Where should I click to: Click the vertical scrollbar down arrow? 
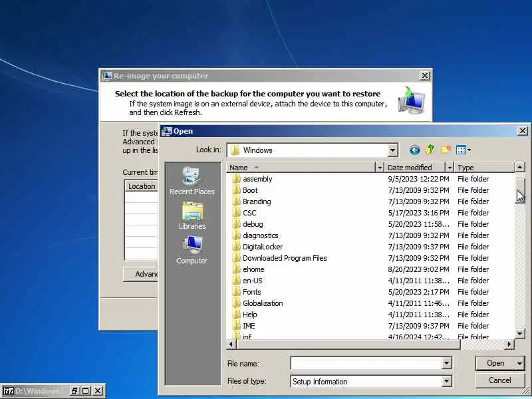point(519,334)
